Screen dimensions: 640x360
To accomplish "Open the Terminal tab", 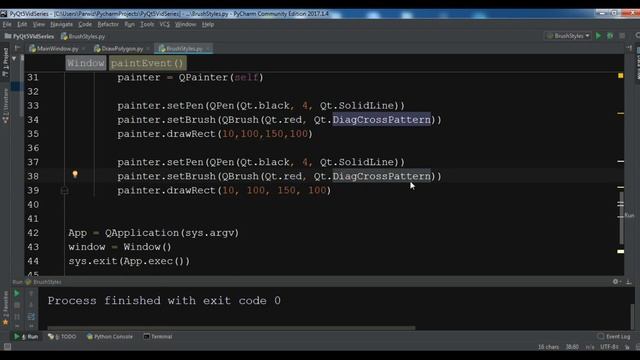I will (158, 337).
